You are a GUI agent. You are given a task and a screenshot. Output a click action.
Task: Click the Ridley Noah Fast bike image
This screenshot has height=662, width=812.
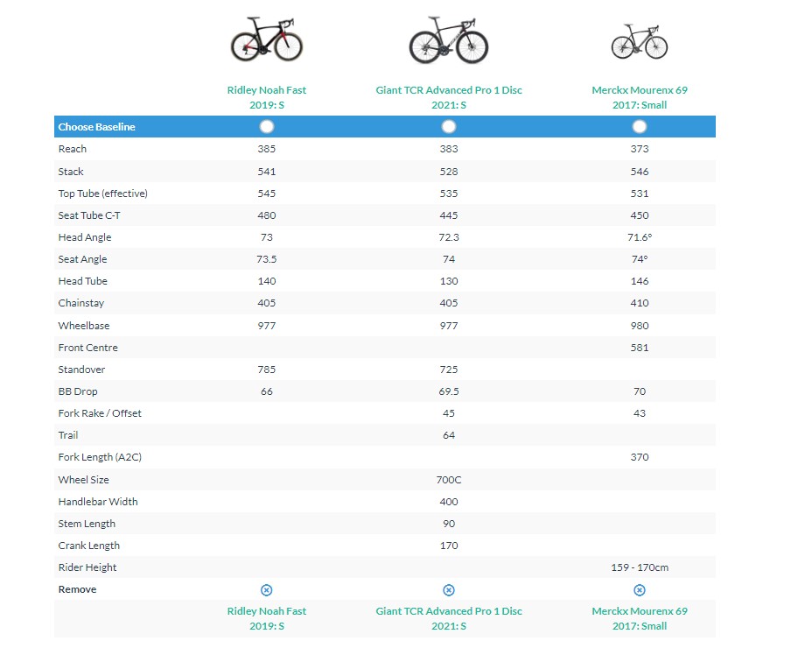coord(267,40)
